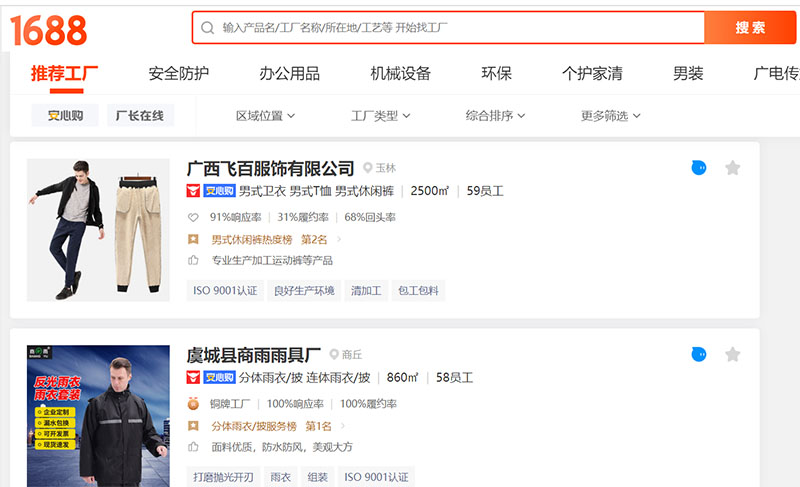Click 虞城县商雨雨具厂 raincoat thumbnail

98,416
